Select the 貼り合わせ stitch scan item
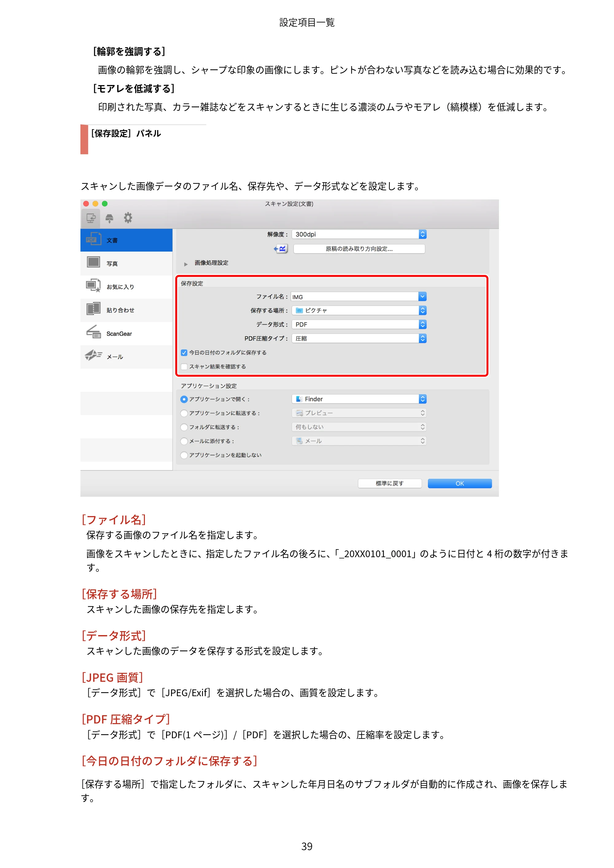Image resolution: width=614 pixels, height=868 pixels. point(126,310)
